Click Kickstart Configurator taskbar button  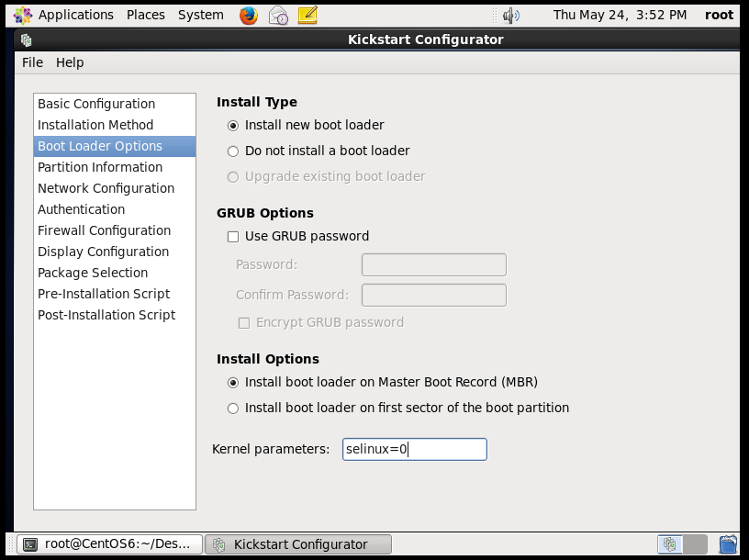click(298, 544)
